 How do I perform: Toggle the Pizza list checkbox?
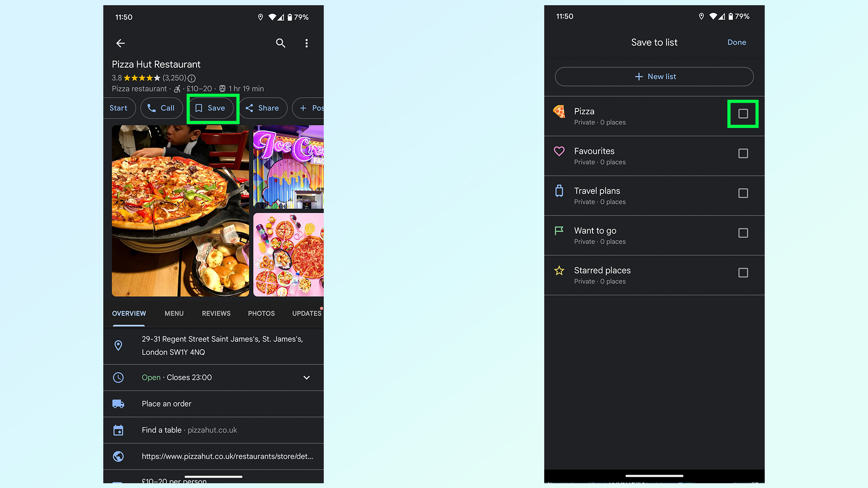[743, 114]
